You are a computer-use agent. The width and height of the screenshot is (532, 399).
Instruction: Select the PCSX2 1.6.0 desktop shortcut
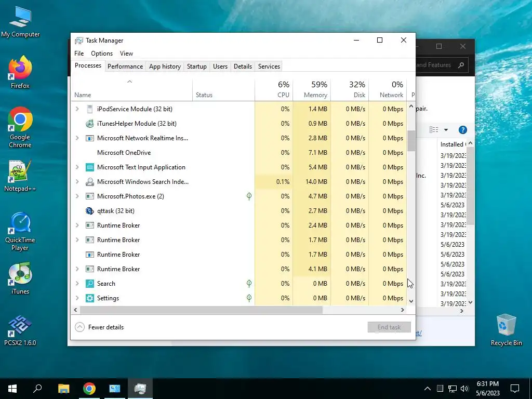click(x=20, y=330)
